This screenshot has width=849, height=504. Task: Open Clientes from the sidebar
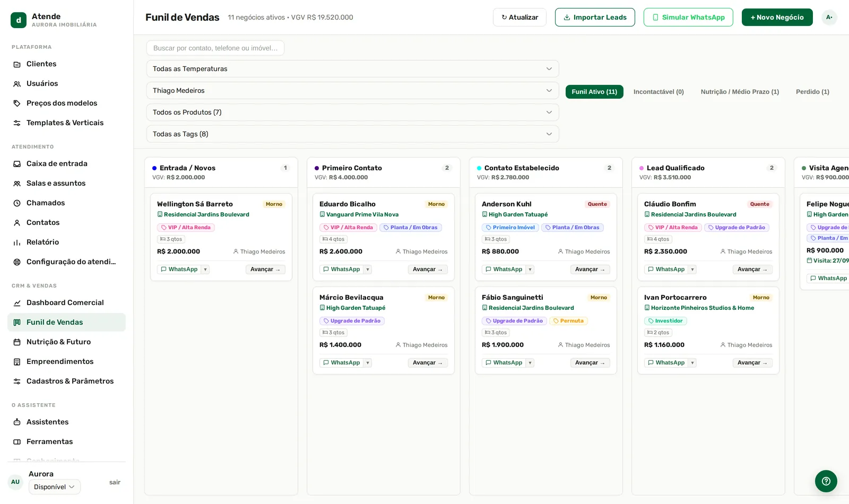[x=66, y=64]
